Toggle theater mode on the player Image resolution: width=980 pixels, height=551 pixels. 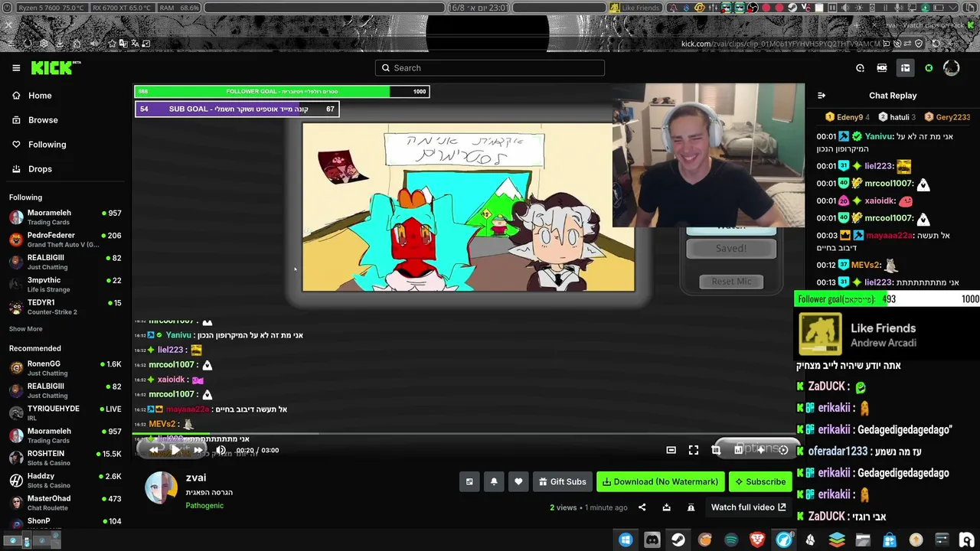671,450
